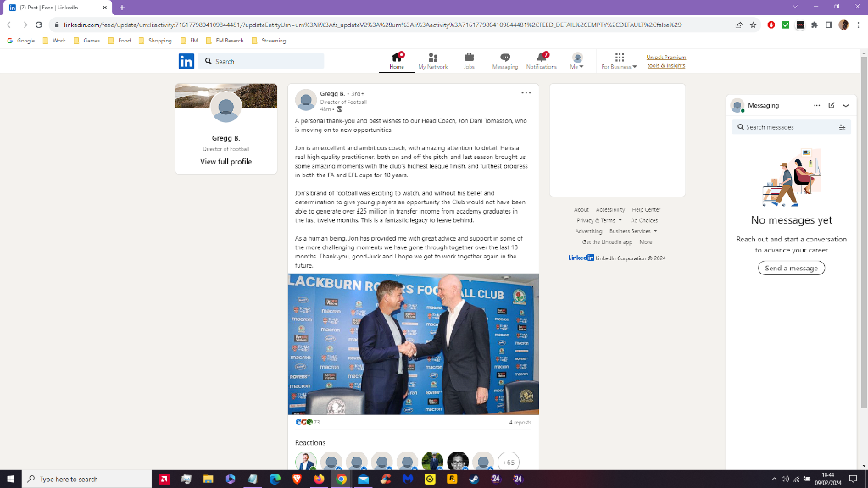Open the Shopping bookmarks folder

pos(155,41)
